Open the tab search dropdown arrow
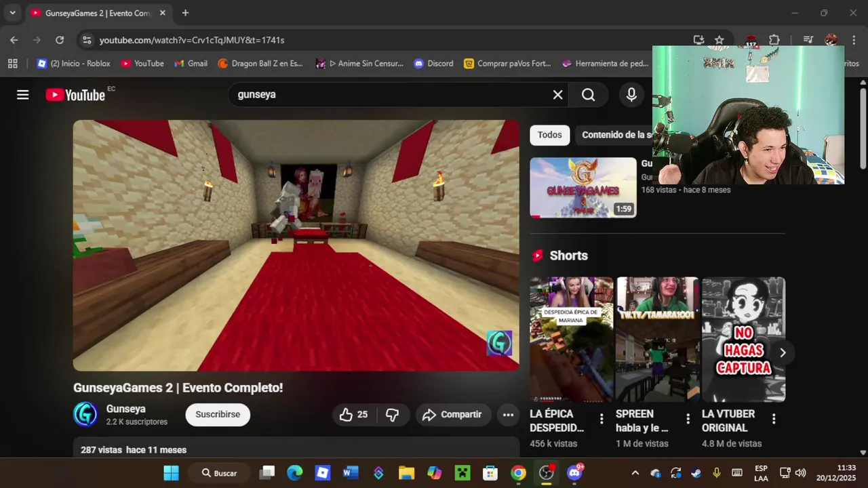The width and height of the screenshot is (868, 488). click(x=12, y=13)
